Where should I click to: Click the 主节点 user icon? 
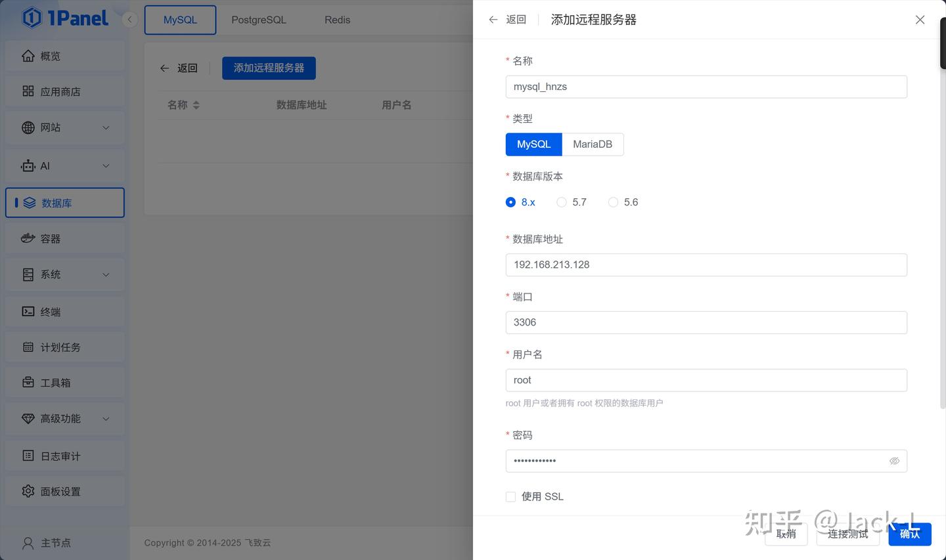click(x=28, y=543)
